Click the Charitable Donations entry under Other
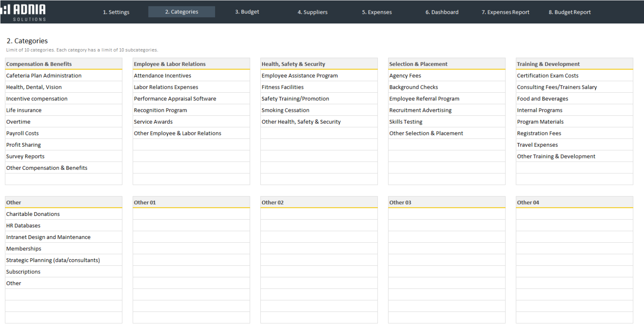The width and height of the screenshot is (644, 335). coord(64,214)
